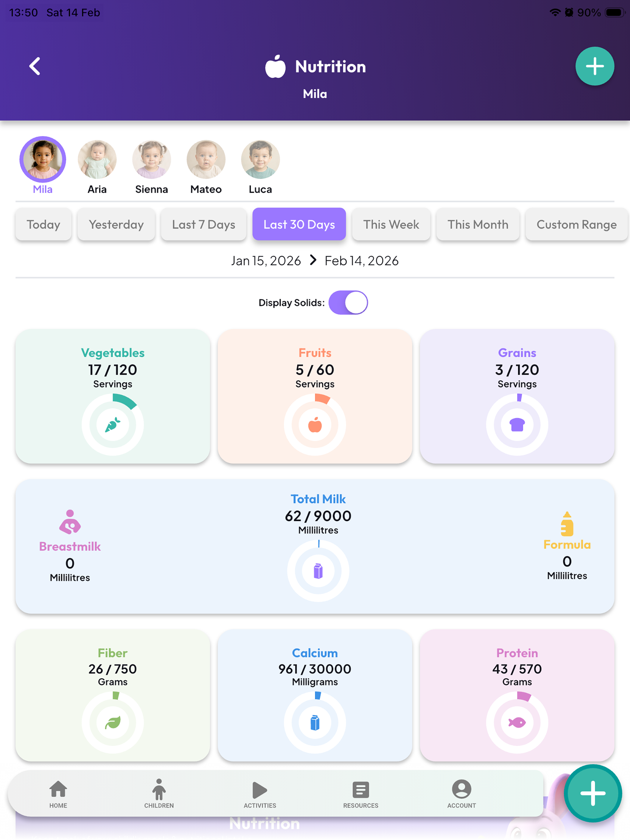Select Mila's profile photo

pyautogui.click(x=42, y=159)
